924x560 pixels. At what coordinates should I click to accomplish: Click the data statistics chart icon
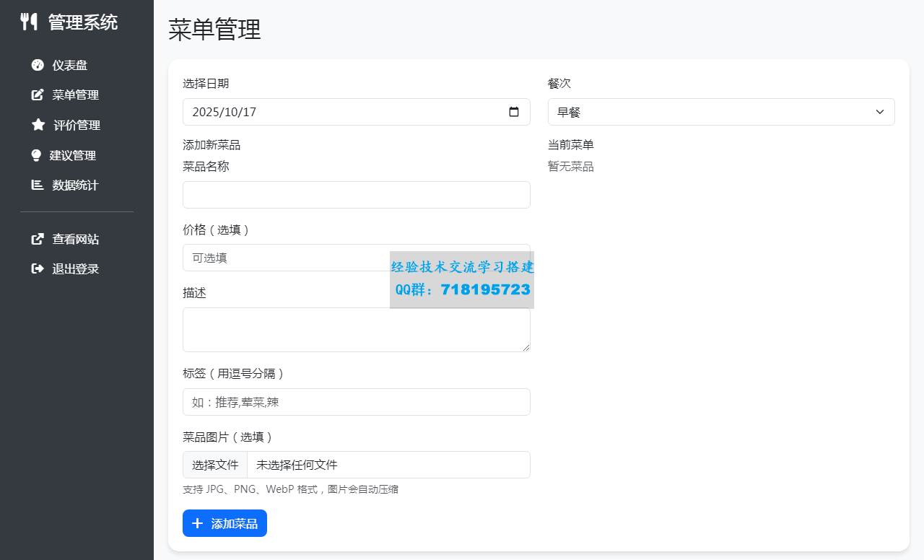[x=38, y=185]
